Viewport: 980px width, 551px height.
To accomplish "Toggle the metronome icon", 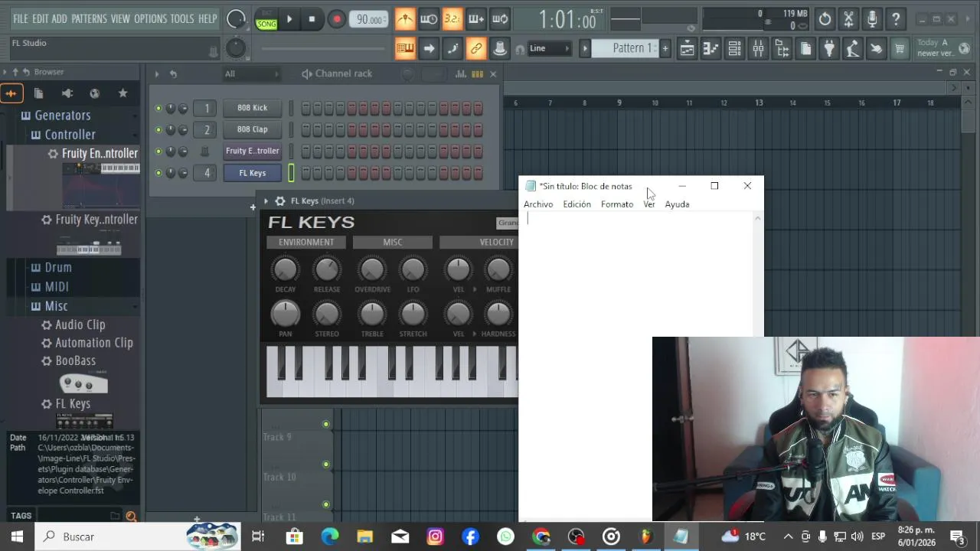I will coord(405,19).
